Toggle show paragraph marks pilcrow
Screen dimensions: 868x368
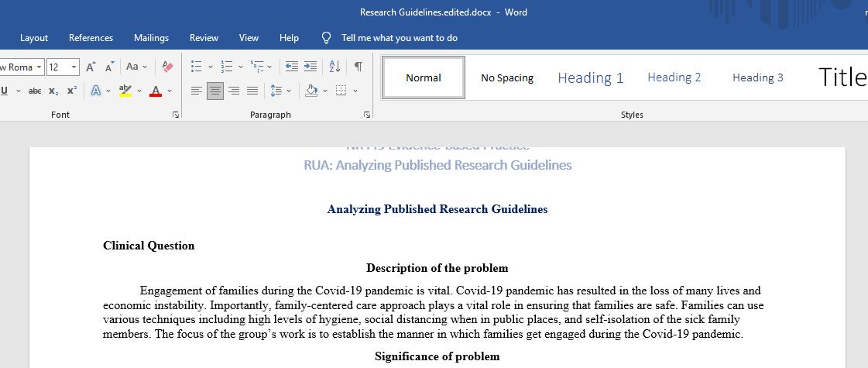tap(359, 67)
